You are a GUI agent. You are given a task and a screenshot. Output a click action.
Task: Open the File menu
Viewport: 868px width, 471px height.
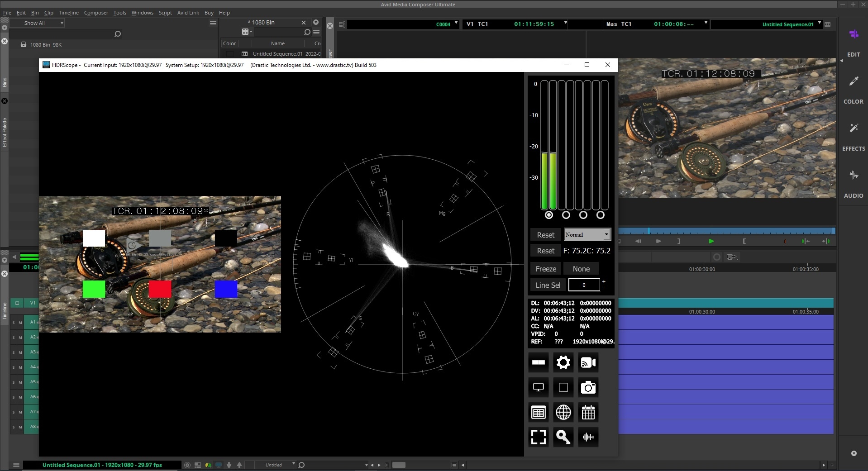tap(7, 13)
